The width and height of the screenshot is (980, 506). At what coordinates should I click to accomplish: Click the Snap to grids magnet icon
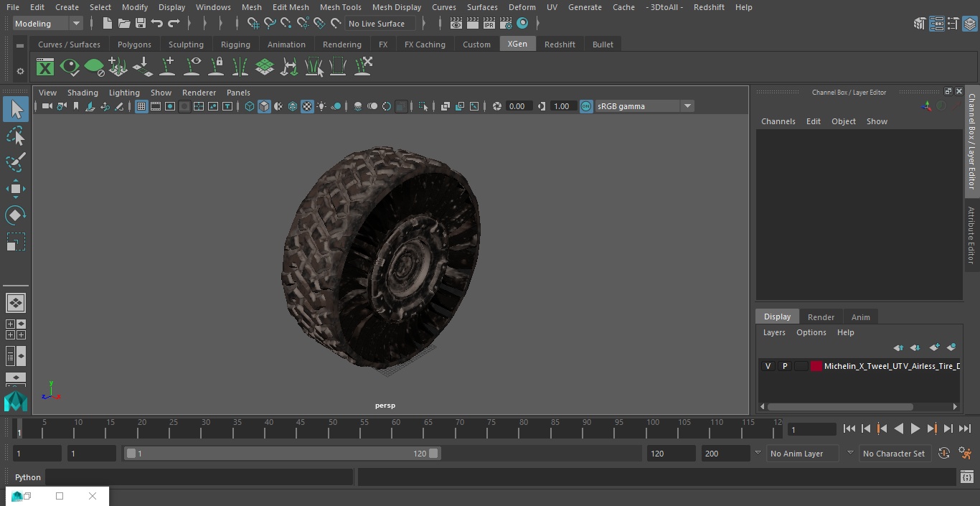[x=253, y=24]
